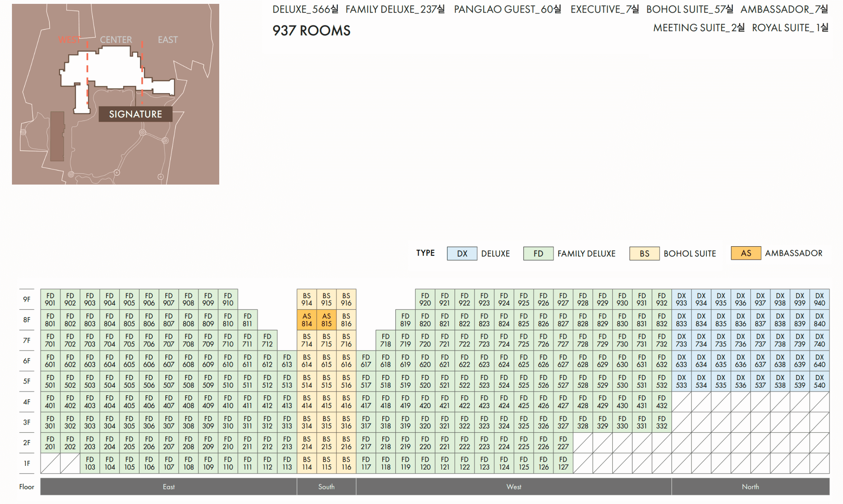Select the East wing bar

pyautogui.click(x=168, y=487)
